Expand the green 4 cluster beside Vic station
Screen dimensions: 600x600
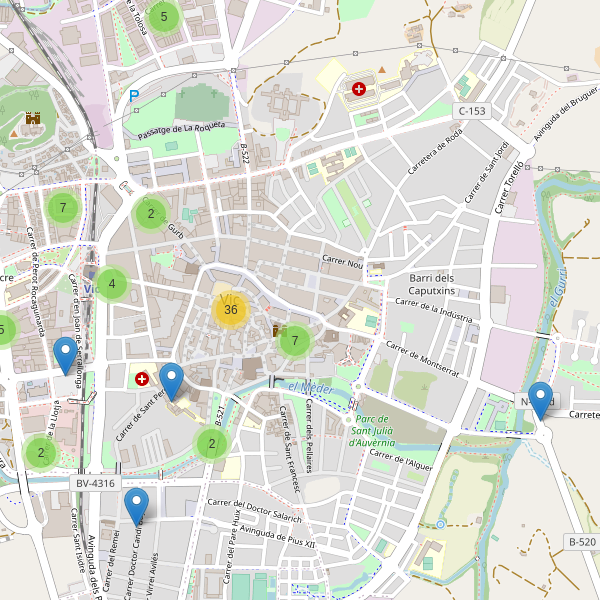point(112,284)
